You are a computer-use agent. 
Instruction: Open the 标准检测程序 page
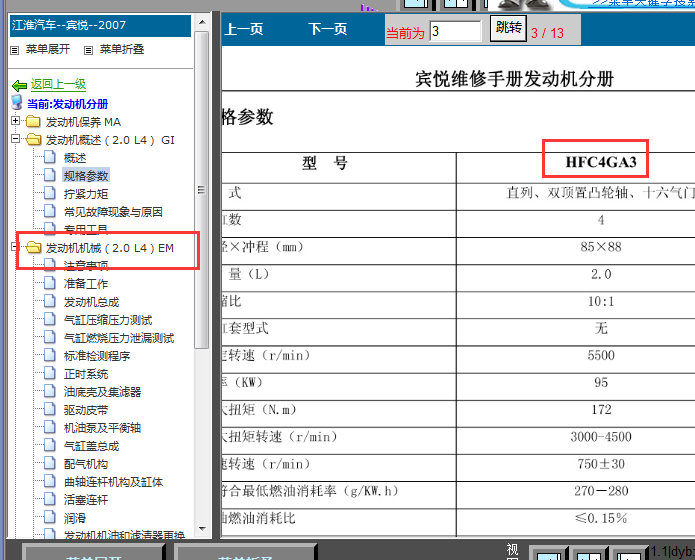click(x=97, y=356)
